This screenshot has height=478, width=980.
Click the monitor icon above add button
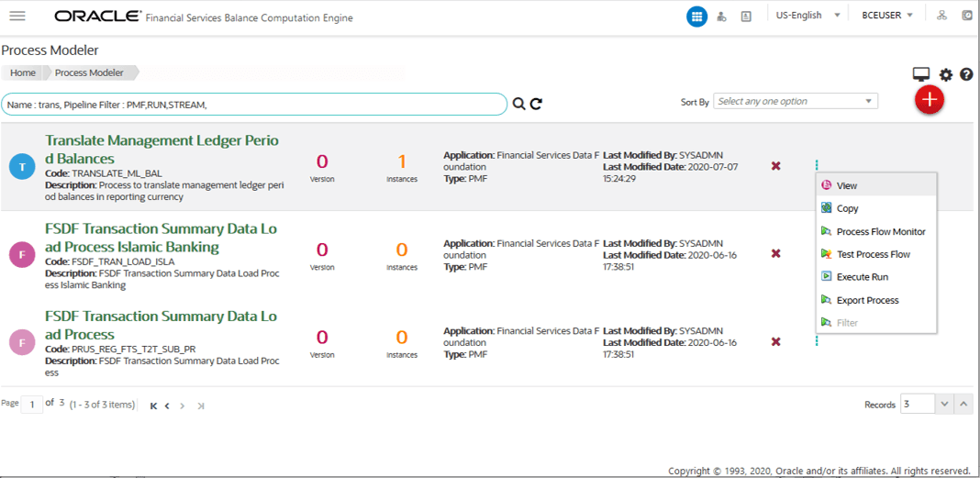click(x=921, y=75)
